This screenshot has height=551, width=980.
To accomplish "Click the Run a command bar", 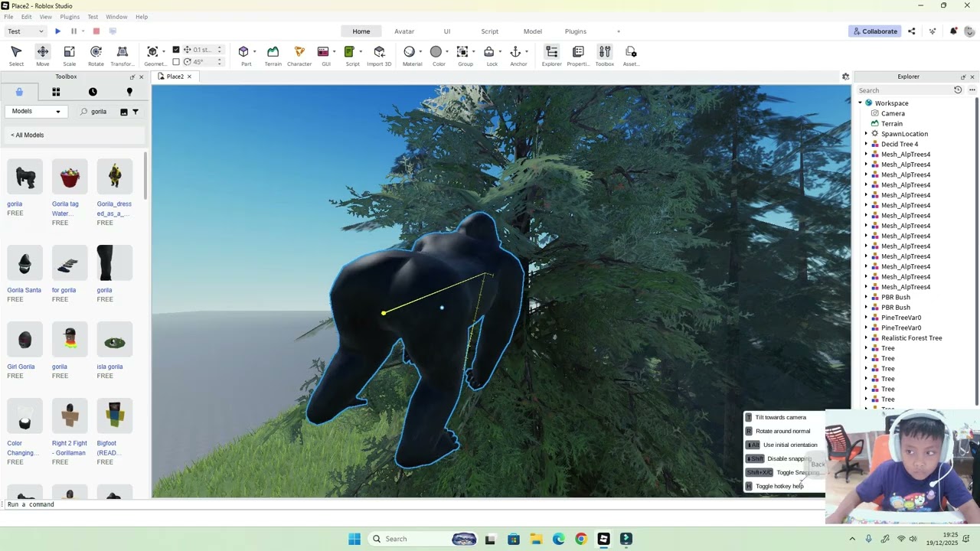I will [413, 504].
